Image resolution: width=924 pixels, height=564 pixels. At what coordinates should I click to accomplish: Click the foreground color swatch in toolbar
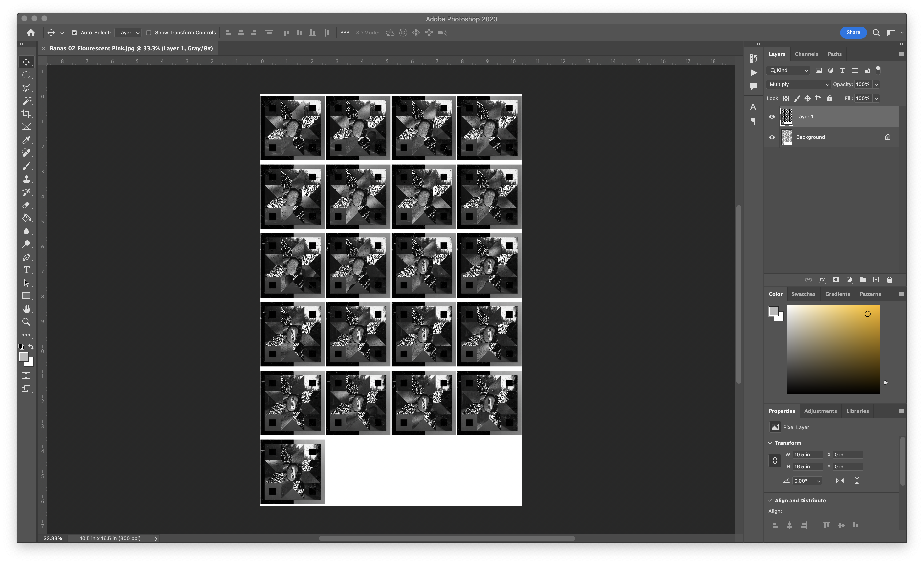point(23,356)
